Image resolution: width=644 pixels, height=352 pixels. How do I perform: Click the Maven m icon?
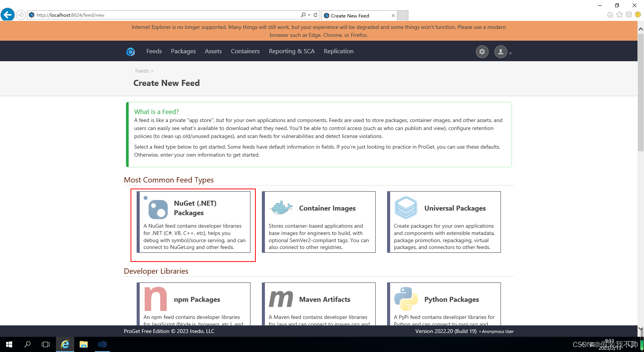[281, 299]
